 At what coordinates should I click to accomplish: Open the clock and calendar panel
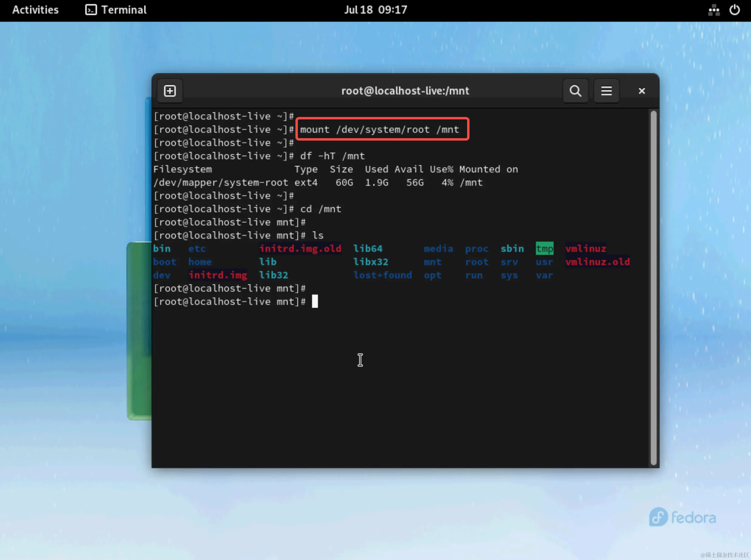tap(375, 10)
